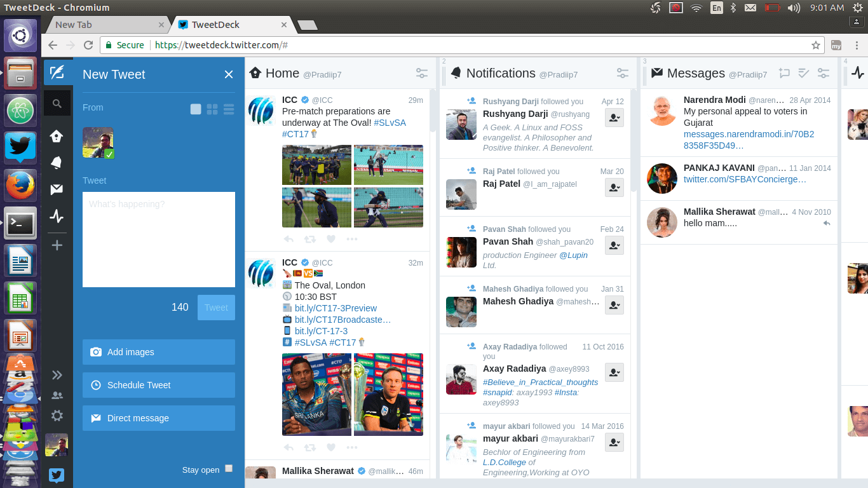Screen dimensions: 868x488
Task: Open Notifications column settings sliders icon
Action: click(623, 74)
